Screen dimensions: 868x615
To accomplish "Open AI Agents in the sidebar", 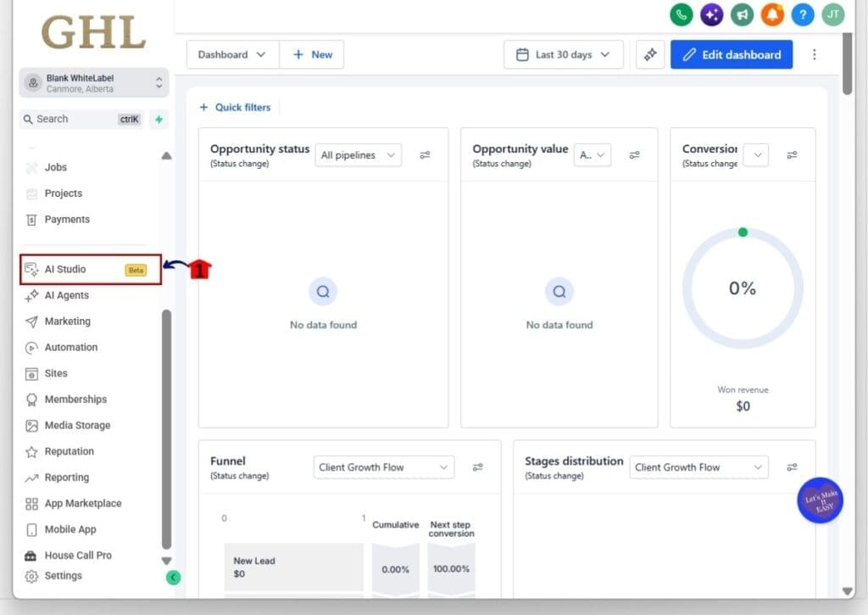I will 66,294.
